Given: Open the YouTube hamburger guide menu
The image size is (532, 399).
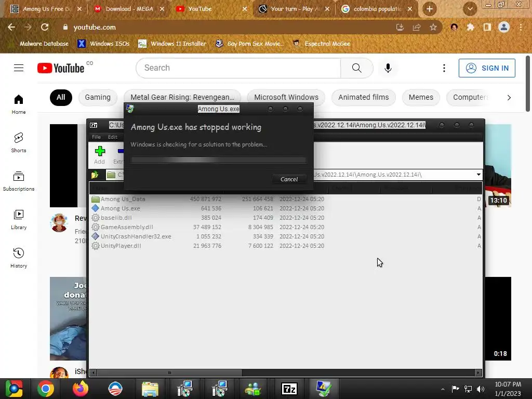Looking at the screenshot, I should click(19, 68).
